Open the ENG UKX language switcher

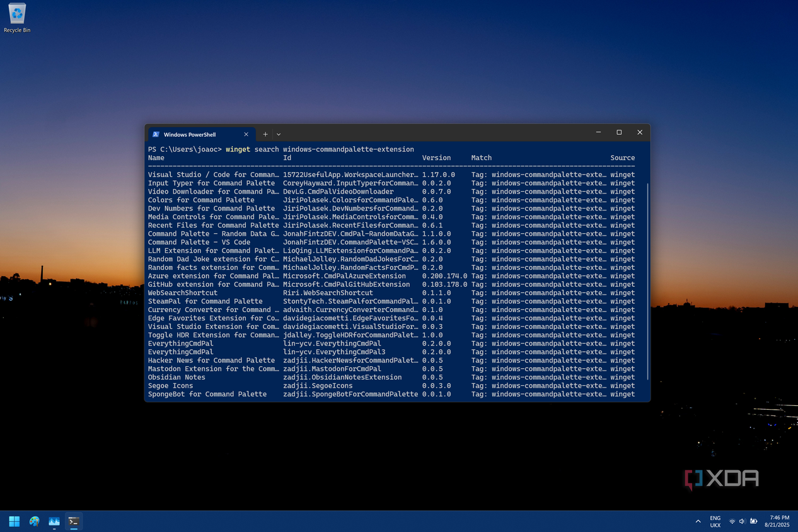pos(715,521)
